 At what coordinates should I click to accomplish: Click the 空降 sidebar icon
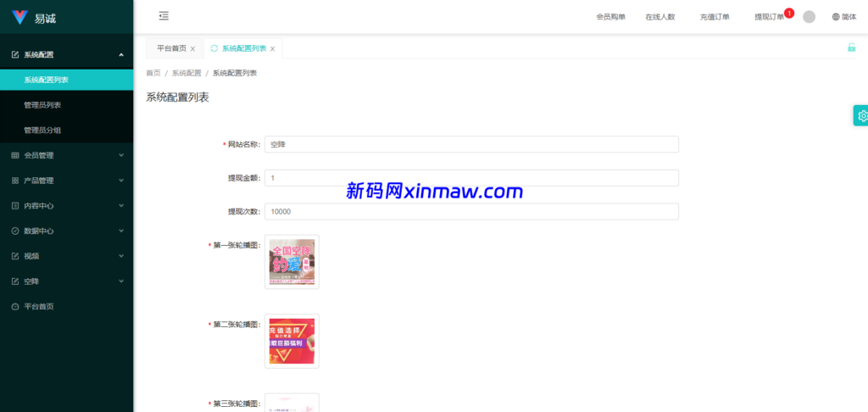15,281
